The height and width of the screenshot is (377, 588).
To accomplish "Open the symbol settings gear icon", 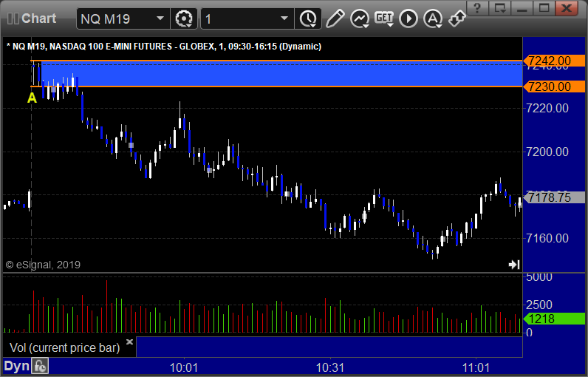I will pyautogui.click(x=184, y=18).
